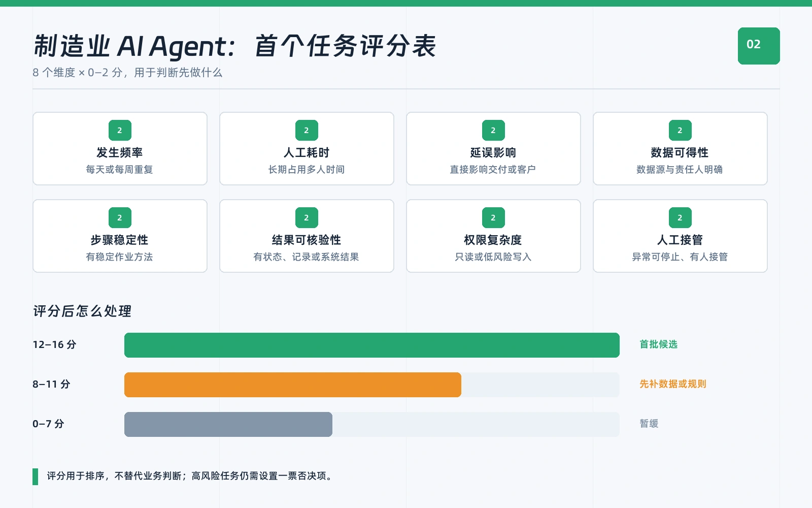Select the 数据可得性 card title
Viewport: 812px width, 508px height.
pyautogui.click(x=680, y=152)
